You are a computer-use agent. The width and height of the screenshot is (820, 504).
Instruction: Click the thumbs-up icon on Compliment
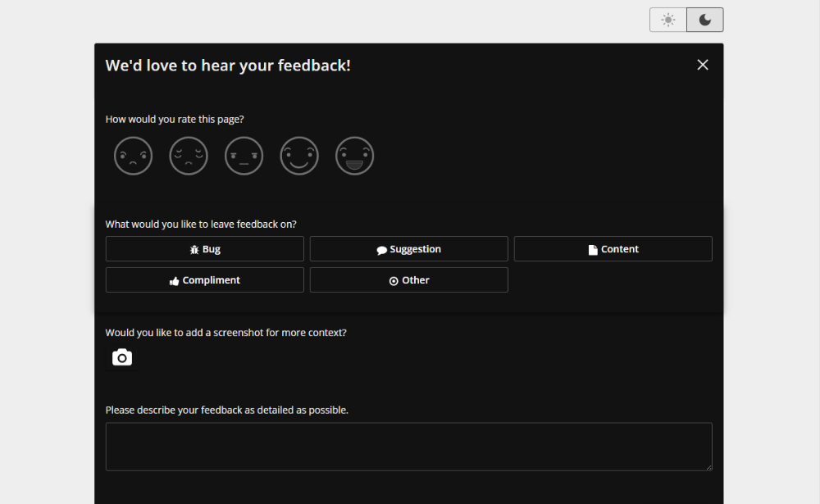175,279
